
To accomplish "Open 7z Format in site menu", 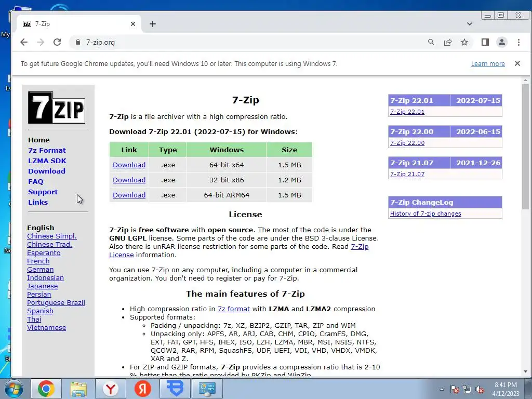I will (x=47, y=150).
